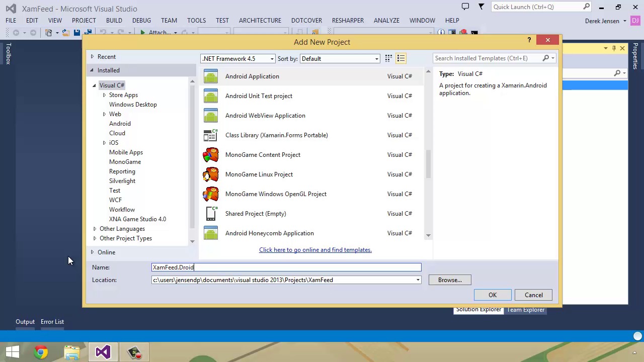Click search icon in Solution Explorer panel

tap(617, 73)
